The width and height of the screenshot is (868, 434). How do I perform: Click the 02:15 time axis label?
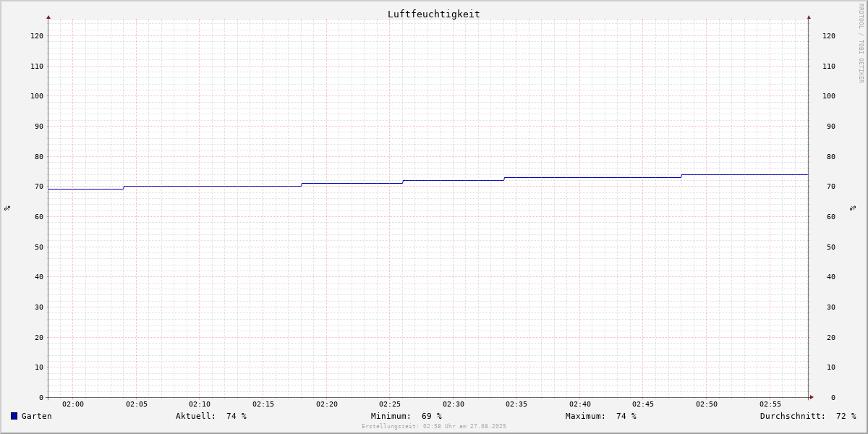click(x=263, y=404)
